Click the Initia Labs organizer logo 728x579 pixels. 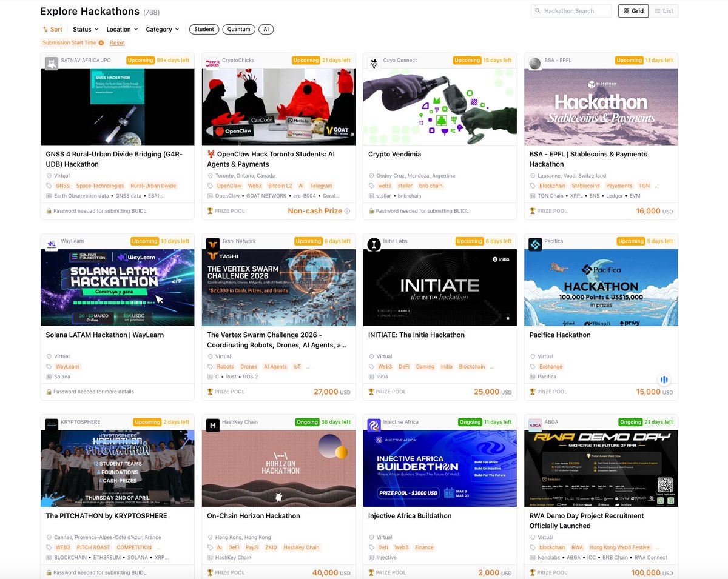coord(374,244)
